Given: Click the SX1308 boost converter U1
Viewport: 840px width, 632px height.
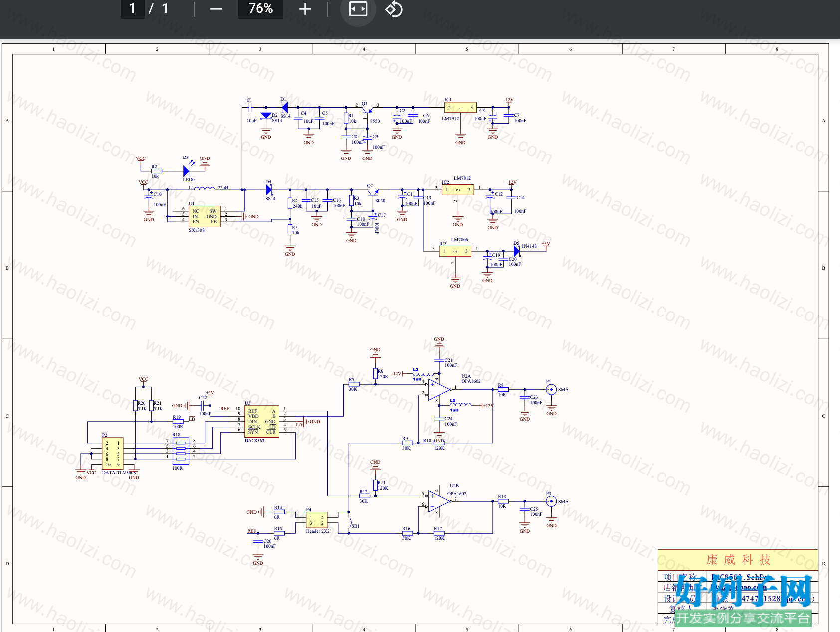Looking at the screenshot, I should pos(205,216).
